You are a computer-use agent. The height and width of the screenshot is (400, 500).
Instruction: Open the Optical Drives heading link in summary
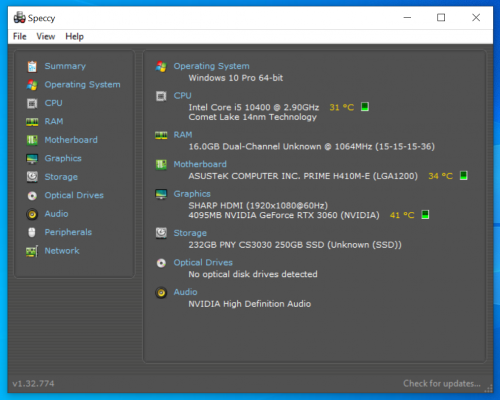[x=203, y=263]
